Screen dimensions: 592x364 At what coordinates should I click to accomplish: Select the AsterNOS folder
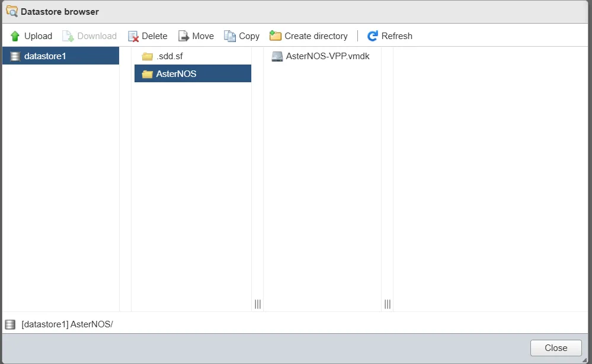pyautogui.click(x=176, y=74)
